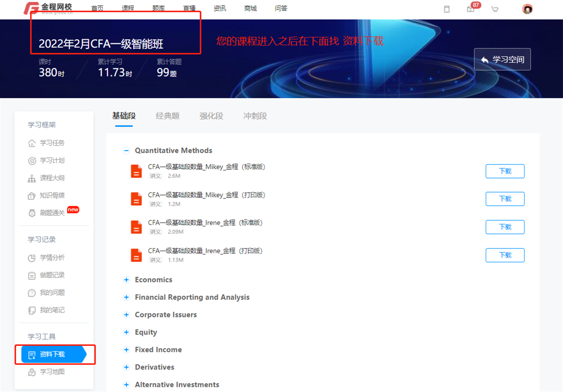Click the 刷题通关 icon
The image size is (563, 392).
pos(32,213)
